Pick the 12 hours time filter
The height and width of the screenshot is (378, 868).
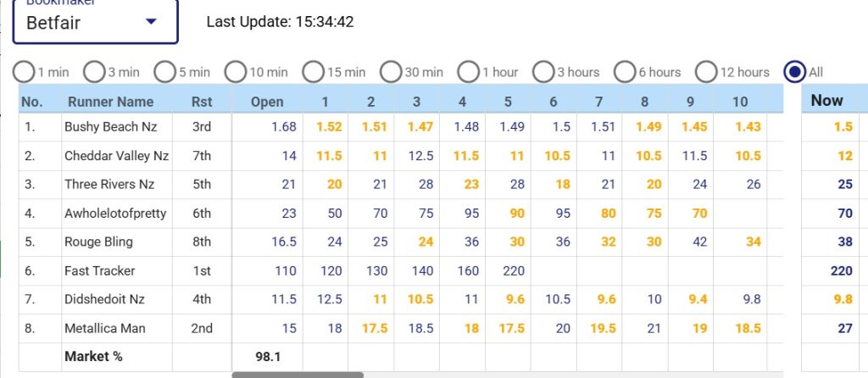point(706,72)
